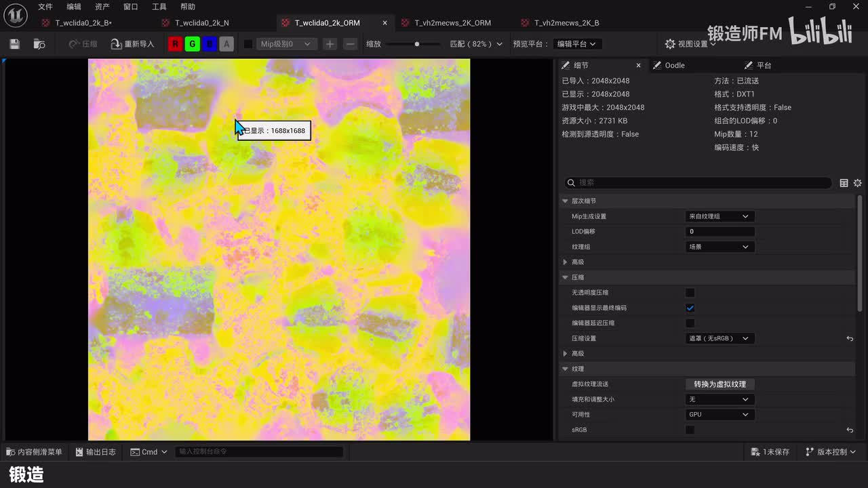Open the Mip级别0 dropdown
The image size is (868, 488).
(285, 44)
